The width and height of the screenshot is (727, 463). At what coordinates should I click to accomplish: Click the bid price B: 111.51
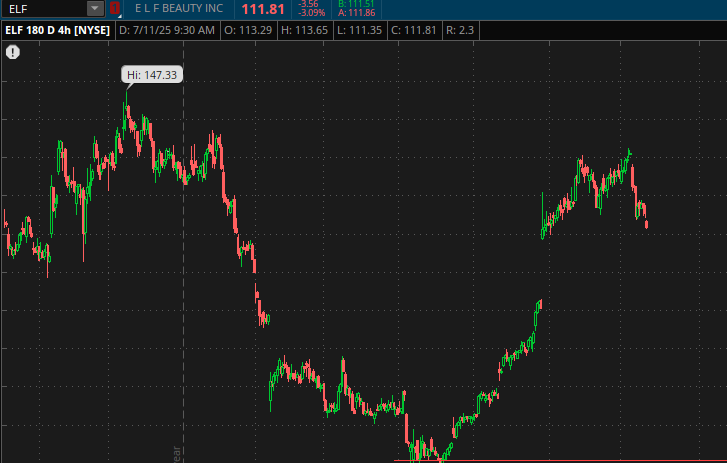coord(356,4)
